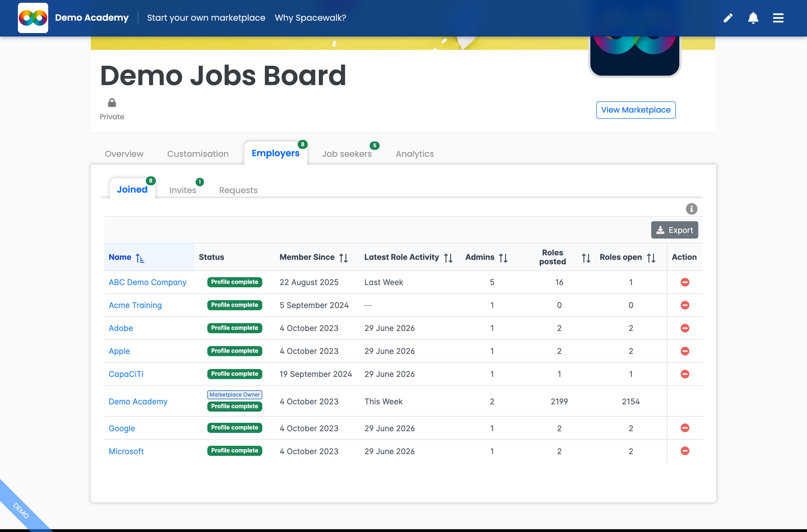Screen dimensions: 807x532
Task: Switch to the Overview tab
Action: (x=124, y=154)
